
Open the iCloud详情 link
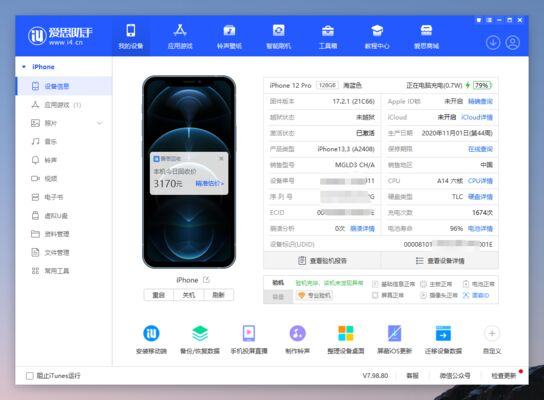(x=477, y=117)
